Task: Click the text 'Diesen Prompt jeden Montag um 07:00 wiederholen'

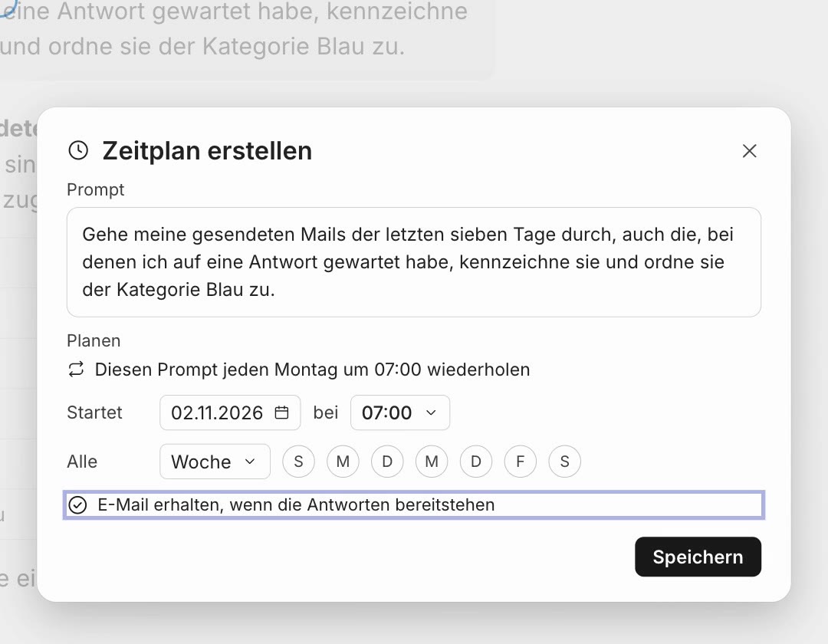Action: pos(312,370)
